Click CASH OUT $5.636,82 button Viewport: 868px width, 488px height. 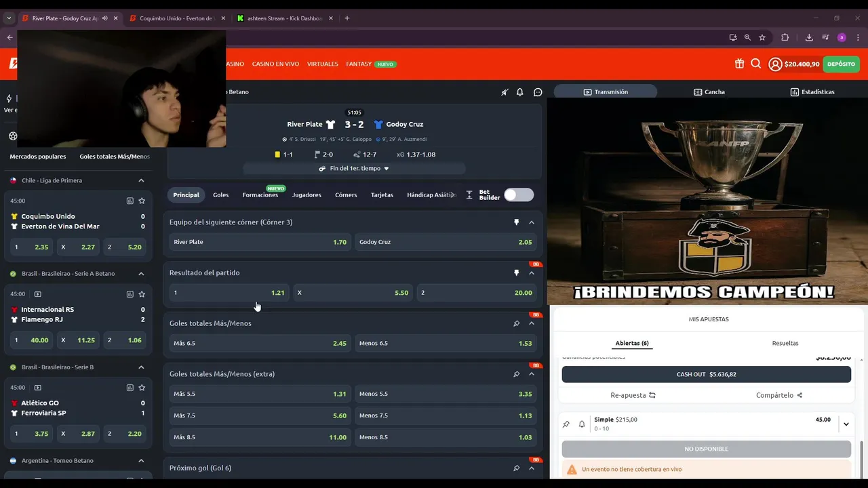click(x=706, y=374)
